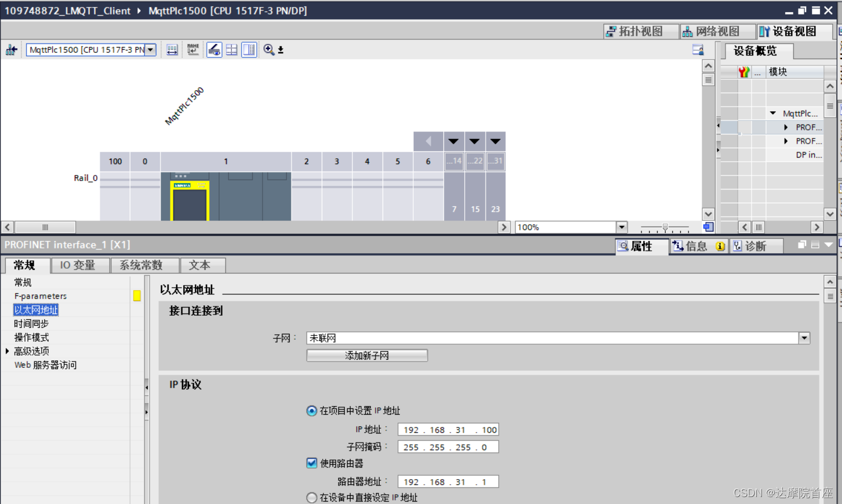
Task: Switch to 网络视图 tab
Action: tap(718, 31)
